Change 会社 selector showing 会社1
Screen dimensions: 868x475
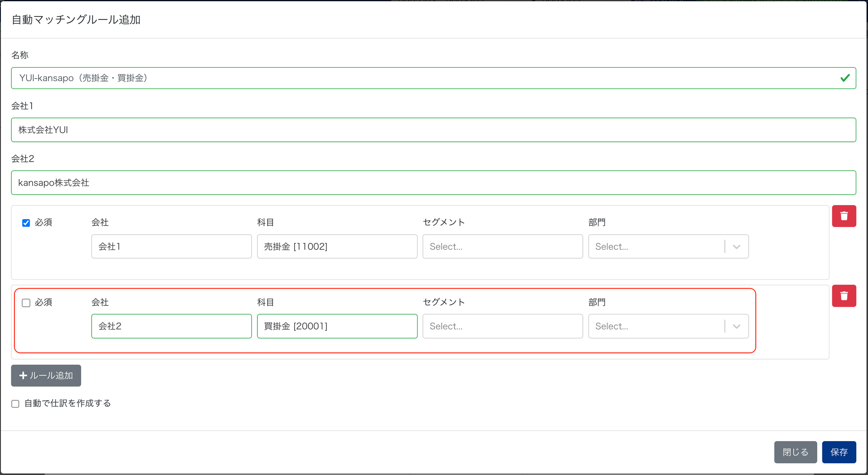[171, 246]
